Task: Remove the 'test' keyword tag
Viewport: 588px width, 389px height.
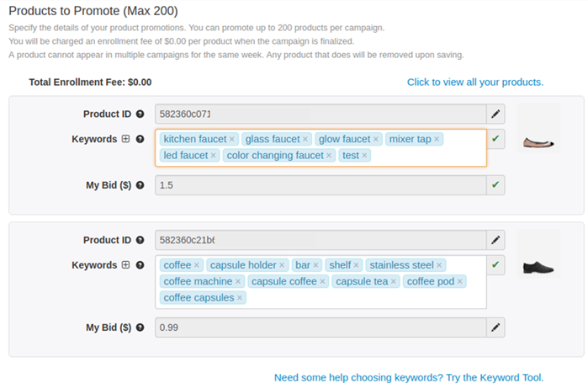Action: (x=364, y=156)
